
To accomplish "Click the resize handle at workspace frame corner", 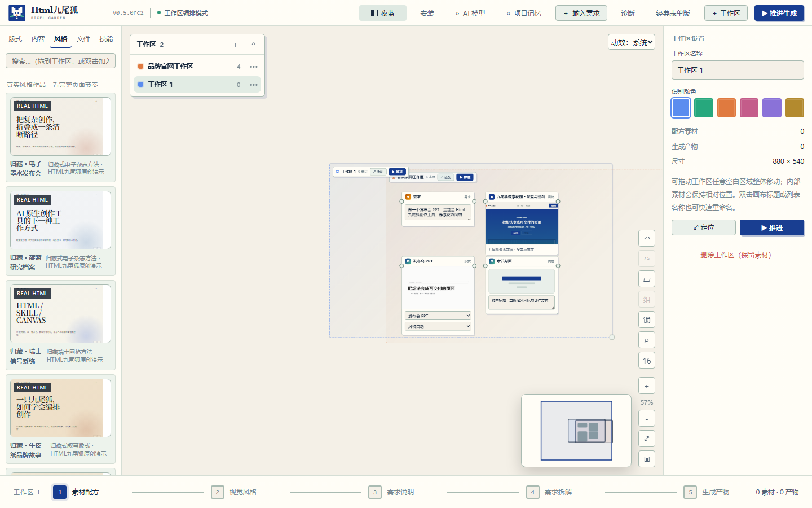I will [612, 337].
